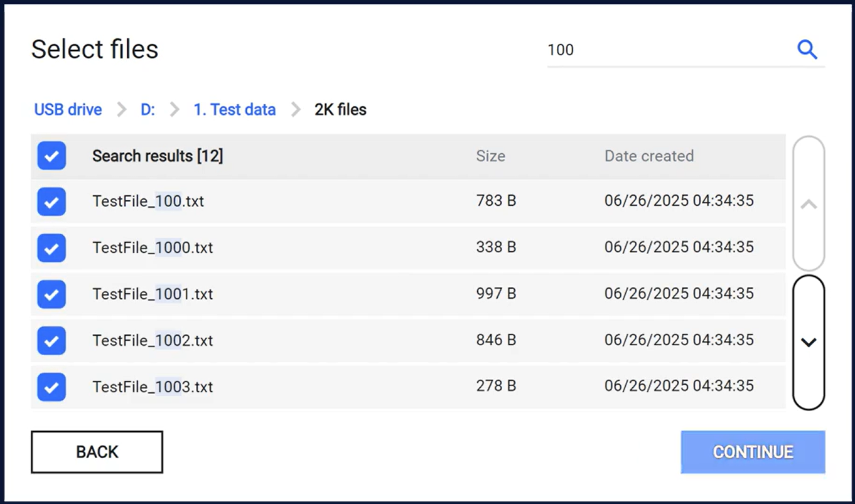This screenshot has width=855, height=504.
Task: Deselect the TestFile_1001.txt checkbox
Action: (x=51, y=294)
